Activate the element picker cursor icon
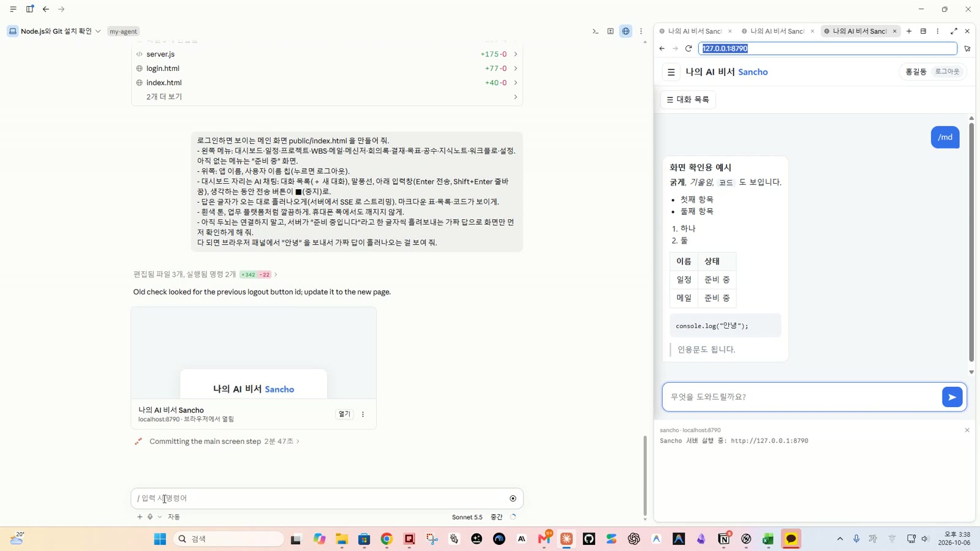Screen dimensions: 980x551 coord(967,48)
